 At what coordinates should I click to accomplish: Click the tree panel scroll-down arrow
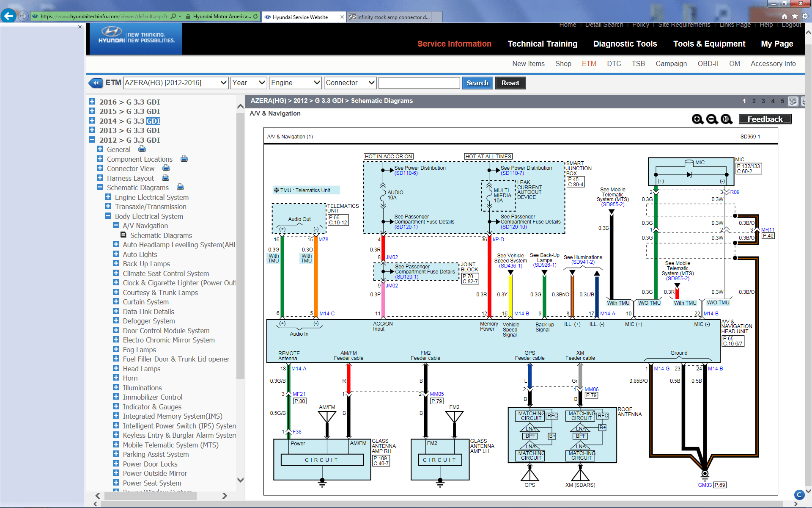(240, 480)
